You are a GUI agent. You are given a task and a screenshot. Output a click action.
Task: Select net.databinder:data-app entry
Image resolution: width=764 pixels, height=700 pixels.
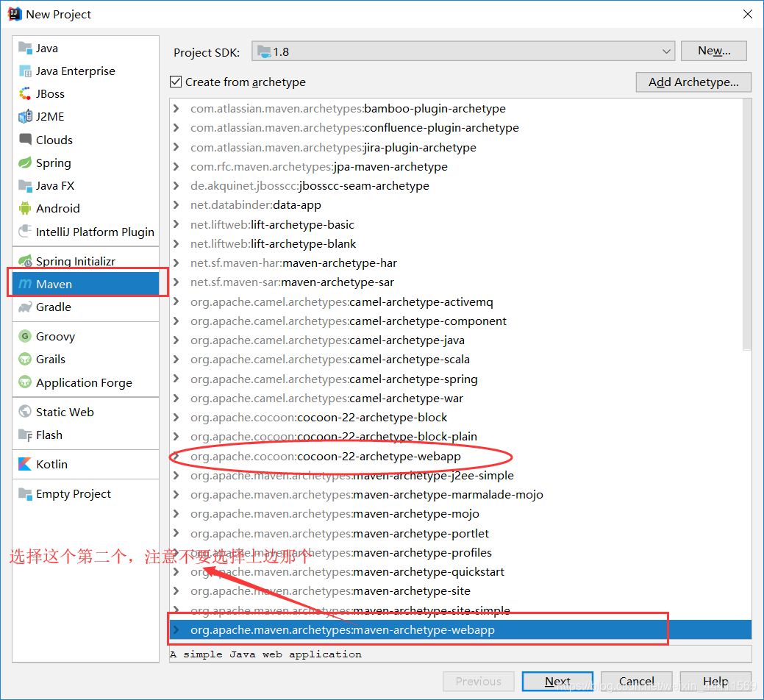click(256, 205)
